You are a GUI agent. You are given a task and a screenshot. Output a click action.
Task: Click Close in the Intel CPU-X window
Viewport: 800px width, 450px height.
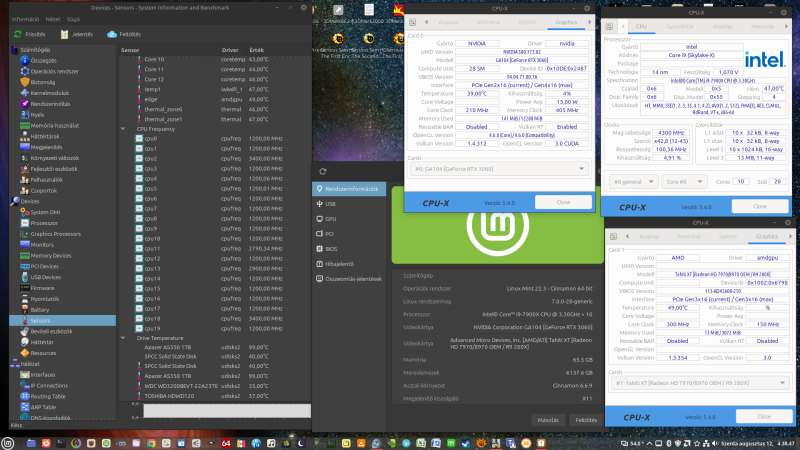coord(760,206)
